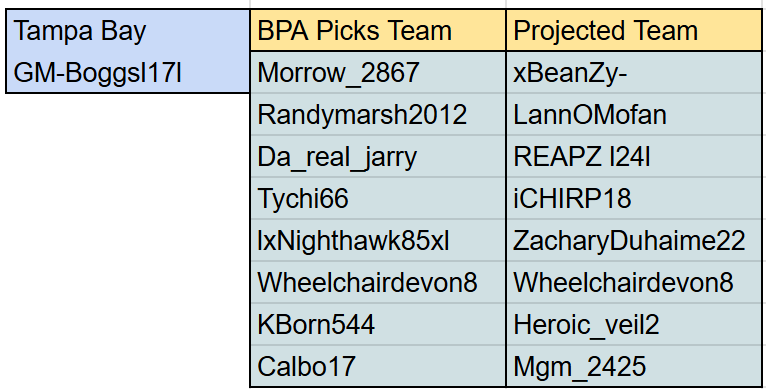Click the Da_real_jarry cell

tap(378, 156)
